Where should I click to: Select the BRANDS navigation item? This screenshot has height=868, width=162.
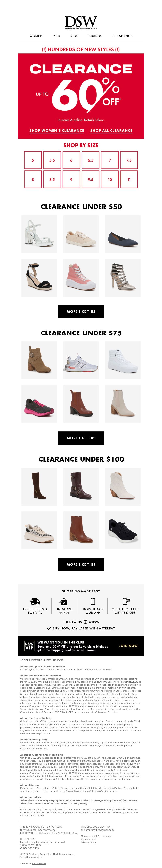pos(95,36)
